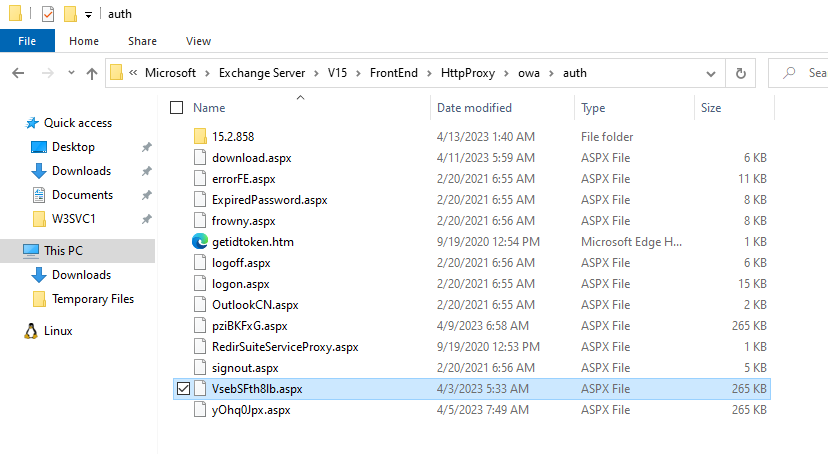Sort by the Type column header
Screen dimensions: 828x454
click(593, 108)
